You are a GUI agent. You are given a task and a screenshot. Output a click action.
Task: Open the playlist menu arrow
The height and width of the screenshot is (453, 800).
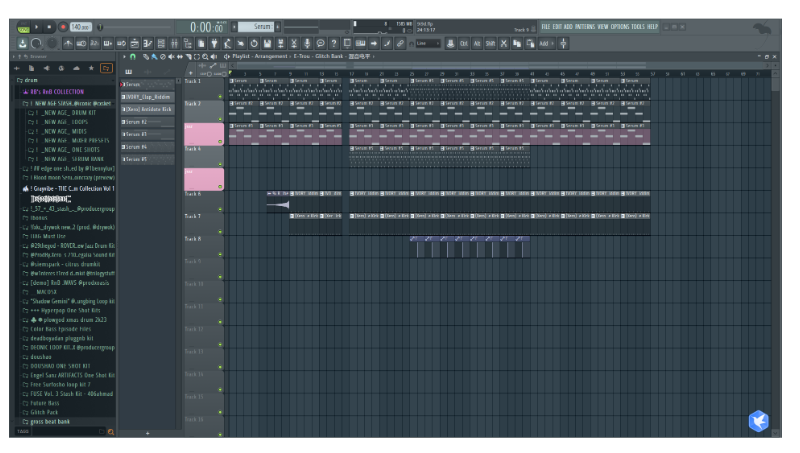coord(124,57)
